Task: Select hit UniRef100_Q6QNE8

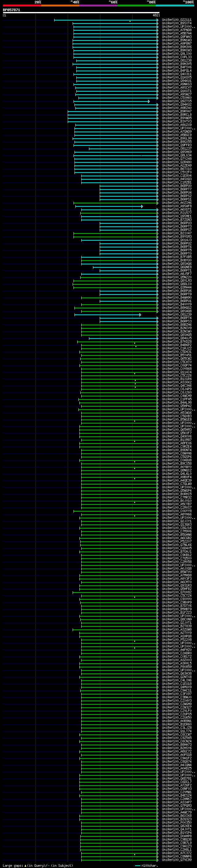Action: pyautogui.click(x=176, y=267)
